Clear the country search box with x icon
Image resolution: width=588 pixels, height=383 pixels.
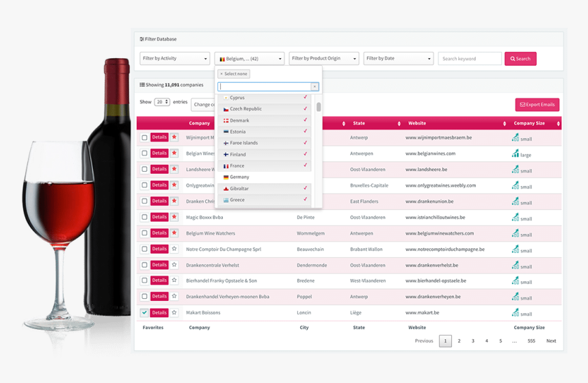pyautogui.click(x=315, y=87)
